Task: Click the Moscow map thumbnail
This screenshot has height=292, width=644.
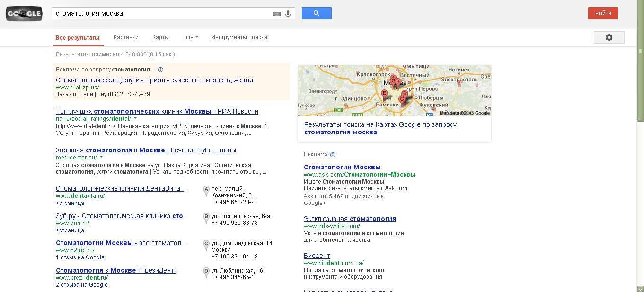Action: (x=395, y=91)
